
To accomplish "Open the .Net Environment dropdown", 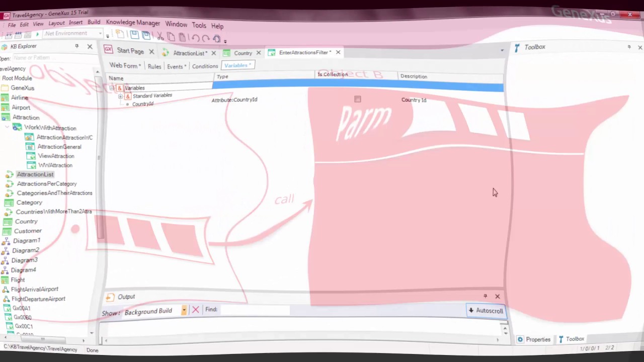I will click(100, 34).
